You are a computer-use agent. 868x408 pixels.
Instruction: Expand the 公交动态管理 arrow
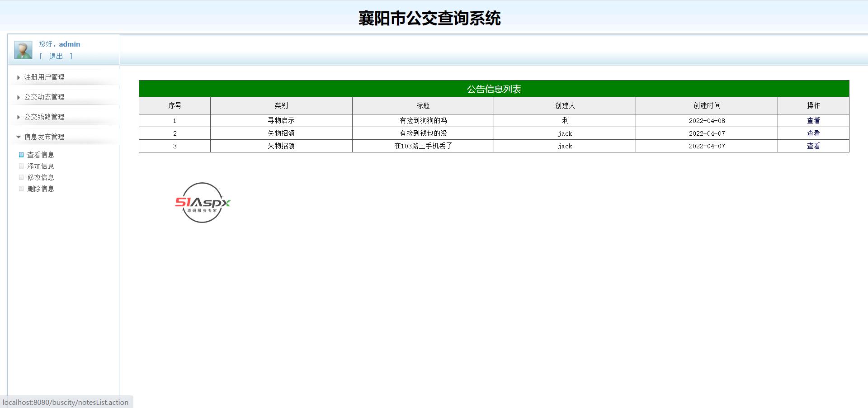[x=18, y=97]
